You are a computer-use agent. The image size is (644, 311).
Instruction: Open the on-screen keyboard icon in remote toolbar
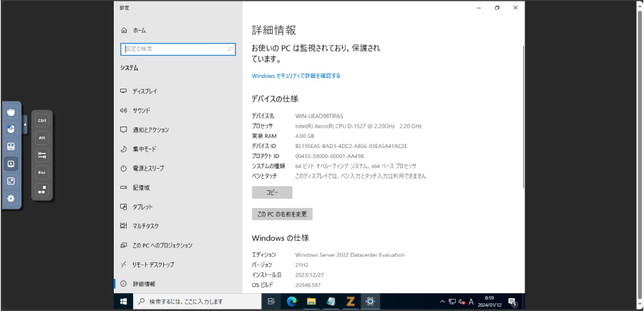(11, 147)
